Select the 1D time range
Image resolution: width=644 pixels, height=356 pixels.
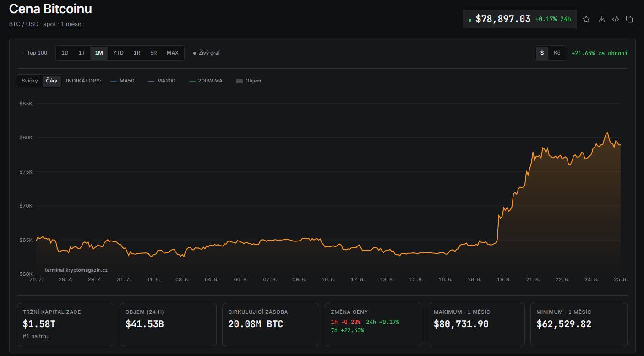(x=65, y=53)
